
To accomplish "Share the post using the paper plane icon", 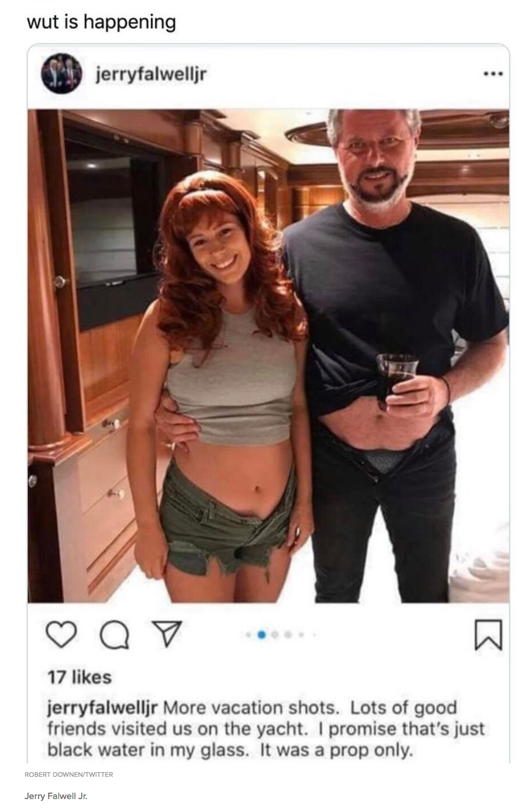I will coord(167,634).
